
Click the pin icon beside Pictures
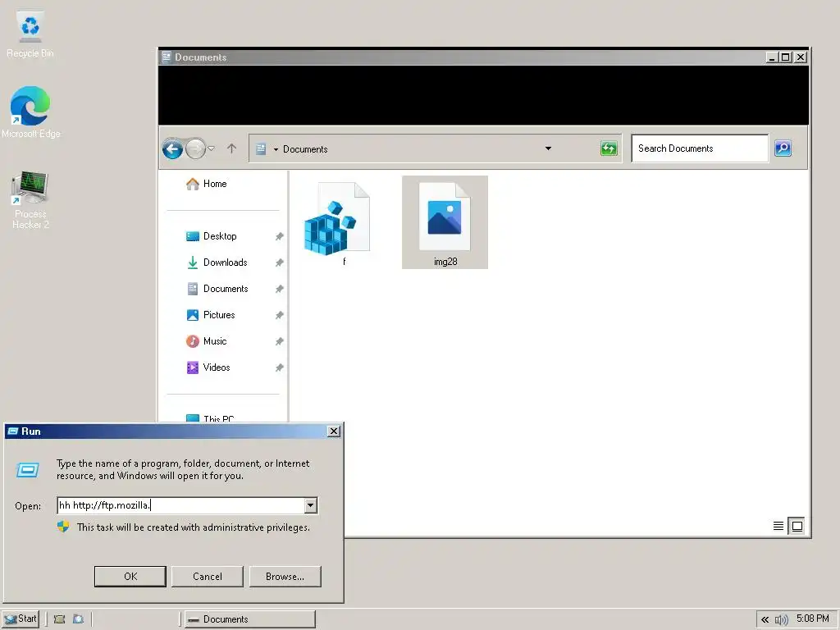tap(279, 315)
